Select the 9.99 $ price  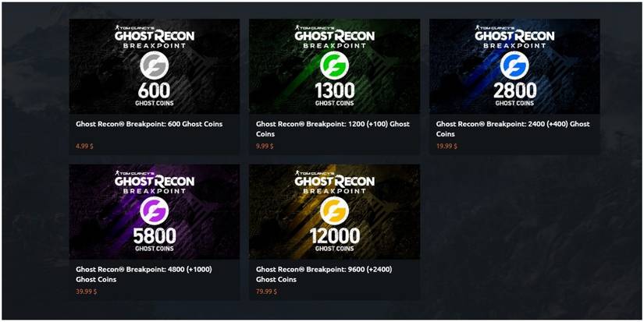click(265, 145)
